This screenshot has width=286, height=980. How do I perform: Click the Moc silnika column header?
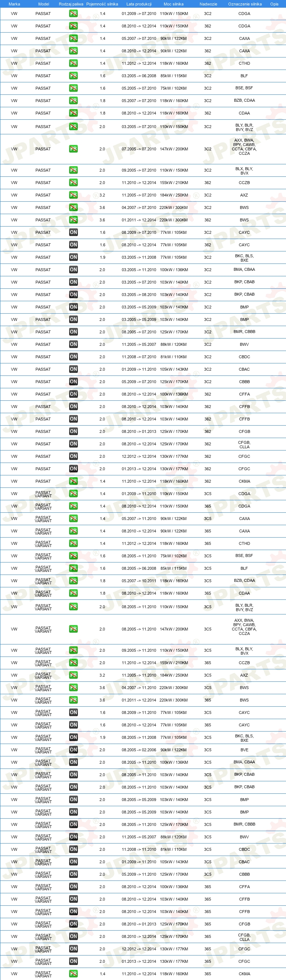tap(173, 4)
